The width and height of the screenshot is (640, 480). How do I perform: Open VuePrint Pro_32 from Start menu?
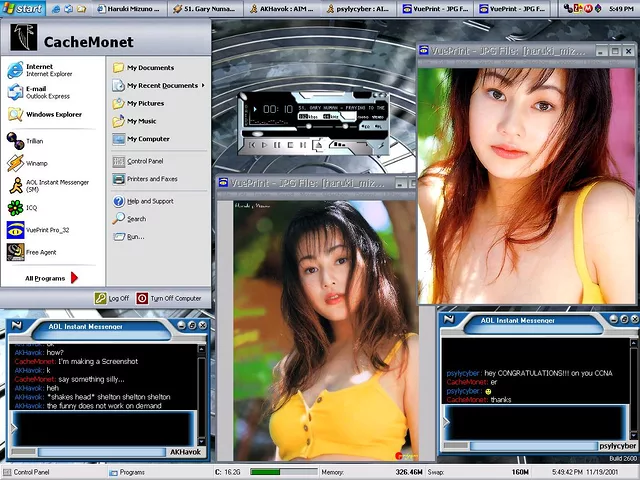[47, 230]
